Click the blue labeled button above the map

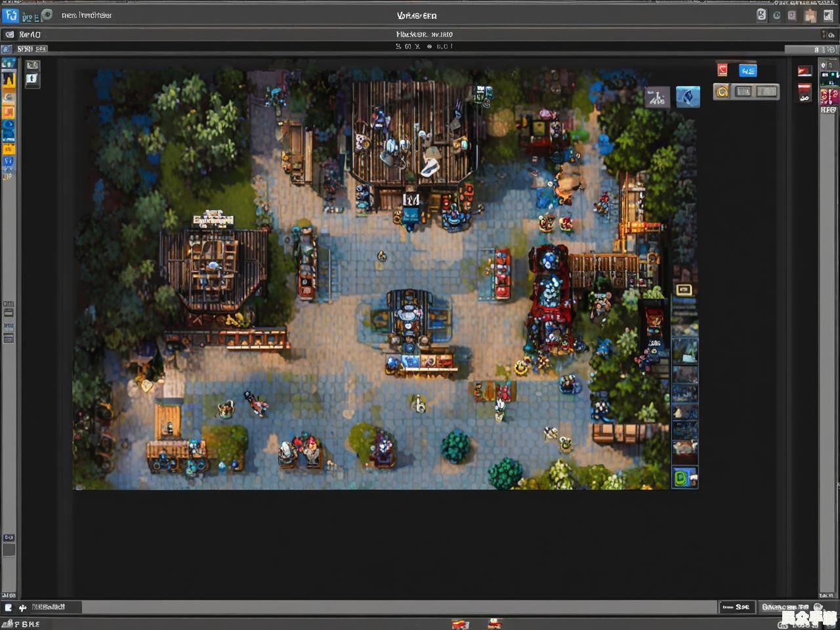(747, 70)
